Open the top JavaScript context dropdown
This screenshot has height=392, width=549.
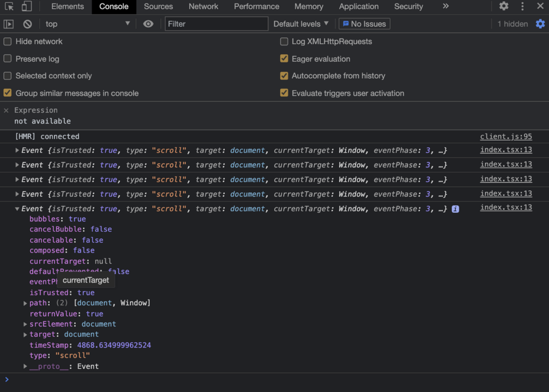pos(87,24)
